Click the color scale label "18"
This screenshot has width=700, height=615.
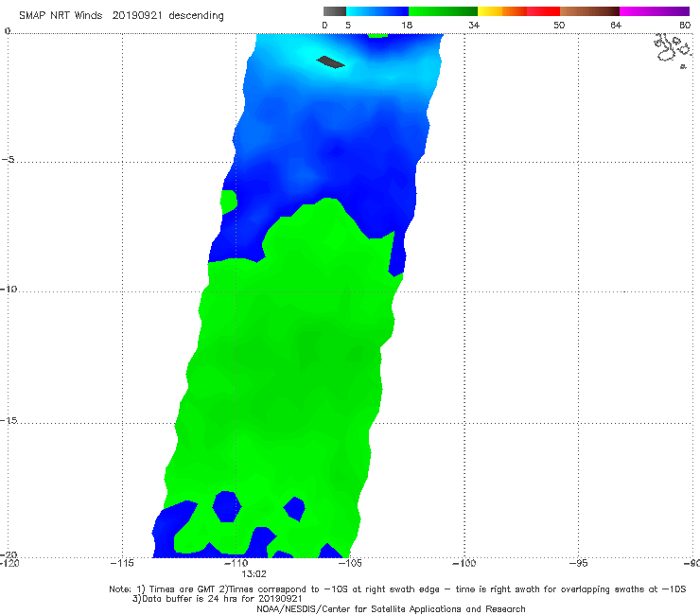(407, 26)
